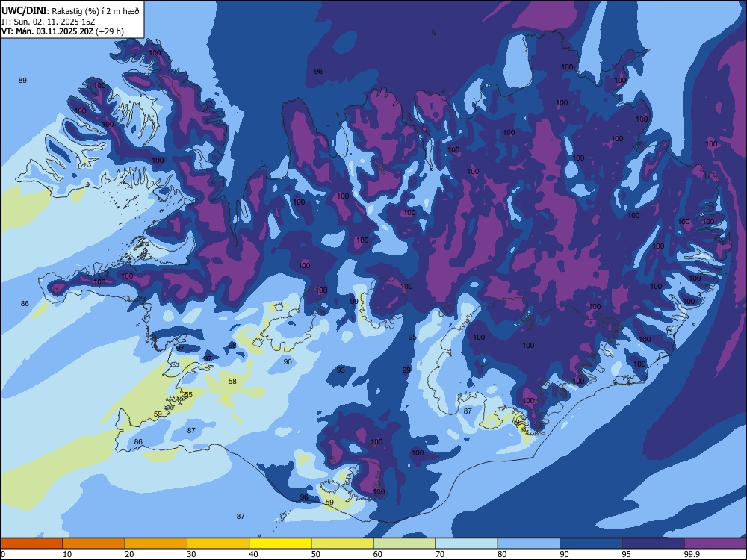Select the 'VT: Mán. 03.11.2025 20Z (+29 h)' line
The height and width of the screenshot is (560, 747).
63,31
